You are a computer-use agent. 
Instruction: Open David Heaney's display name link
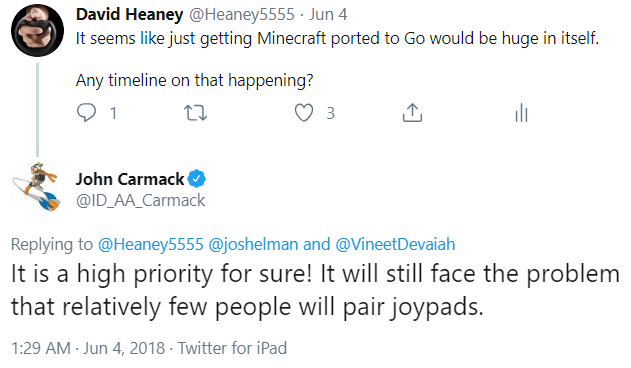click(130, 15)
